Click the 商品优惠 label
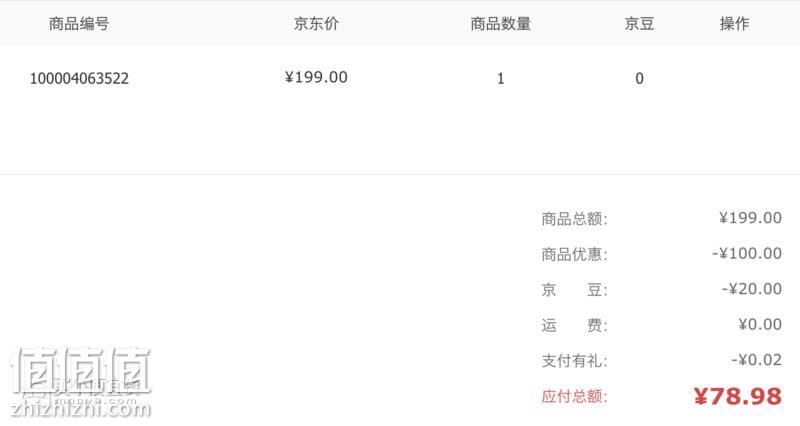 (574, 254)
